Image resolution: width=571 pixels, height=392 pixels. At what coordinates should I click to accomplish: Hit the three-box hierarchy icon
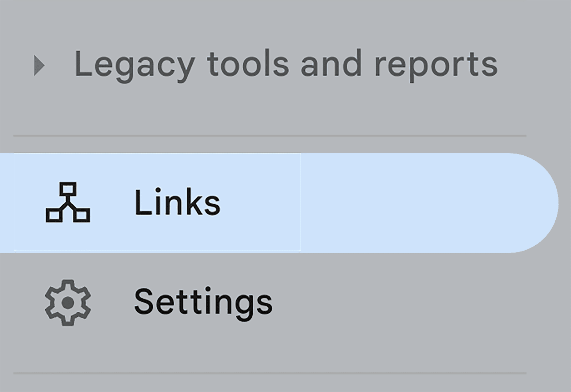68,202
